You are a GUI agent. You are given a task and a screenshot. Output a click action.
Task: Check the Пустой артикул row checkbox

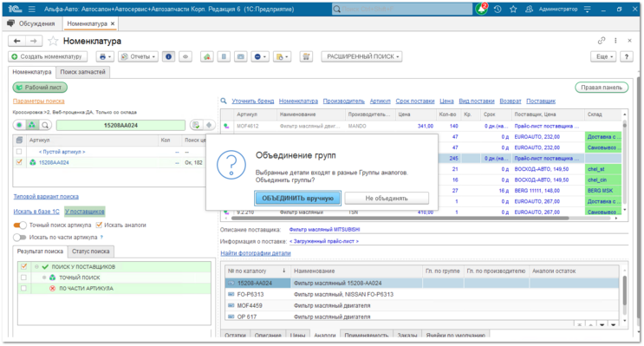pos(19,152)
